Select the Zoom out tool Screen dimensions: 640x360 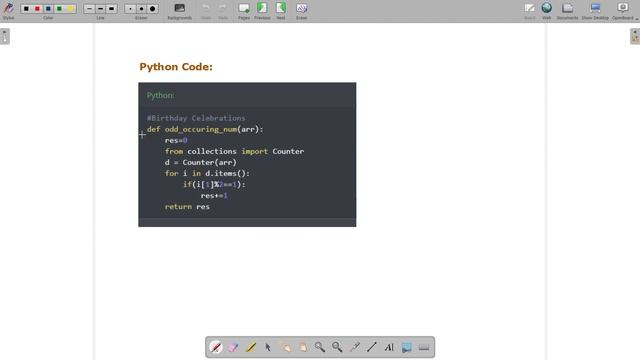click(x=337, y=347)
